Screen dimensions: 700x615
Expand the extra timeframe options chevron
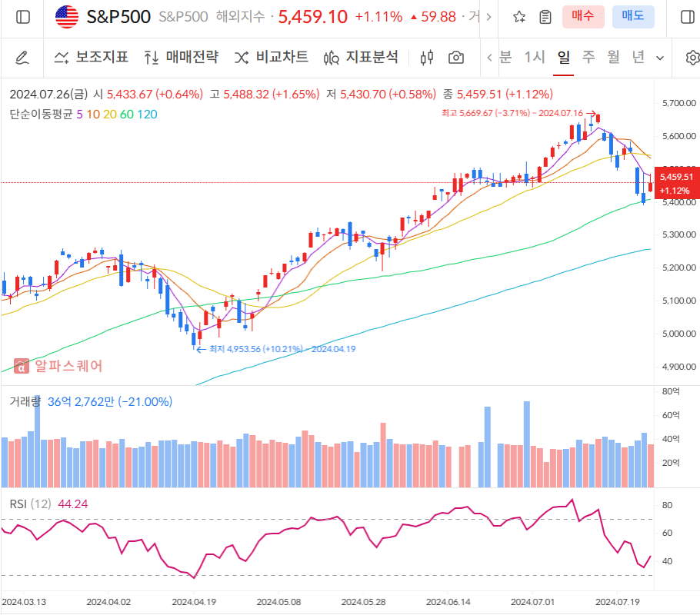coord(661,58)
